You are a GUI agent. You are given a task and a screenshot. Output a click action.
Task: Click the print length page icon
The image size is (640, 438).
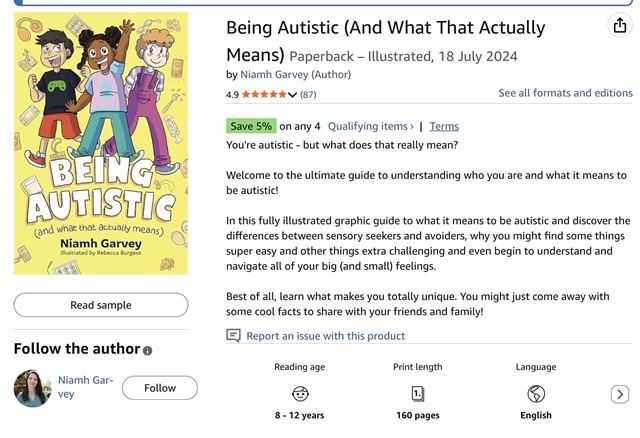pyautogui.click(x=418, y=393)
